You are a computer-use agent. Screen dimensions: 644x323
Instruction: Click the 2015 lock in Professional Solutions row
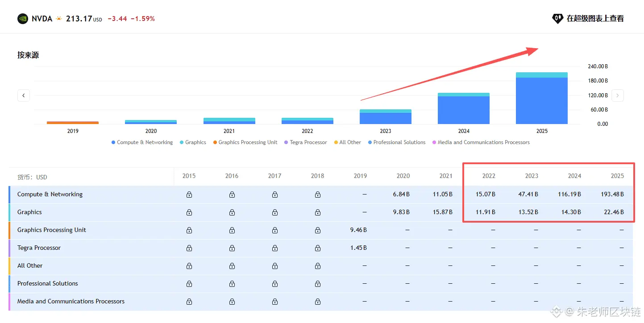pyautogui.click(x=189, y=284)
